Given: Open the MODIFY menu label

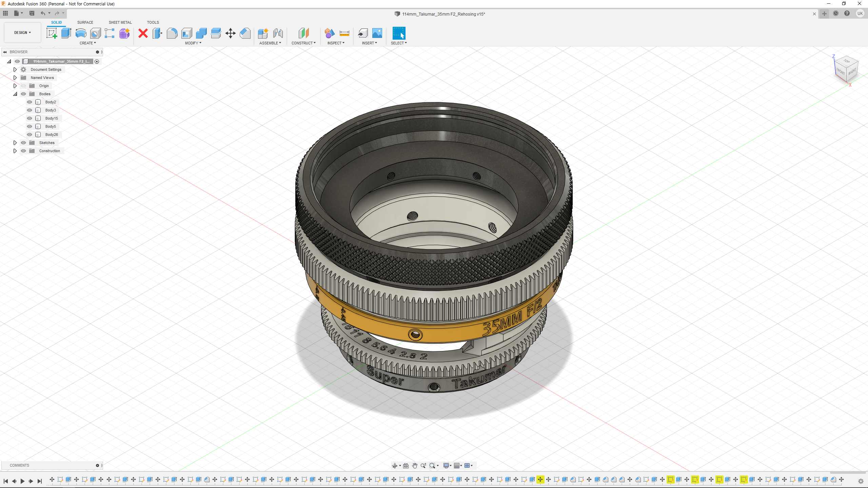Looking at the screenshot, I should click(x=193, y=43).
